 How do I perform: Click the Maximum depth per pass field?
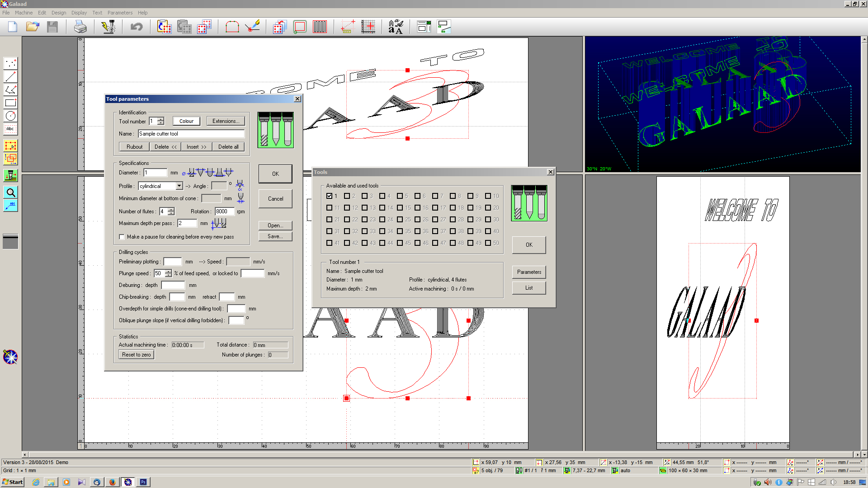[187, 223]
